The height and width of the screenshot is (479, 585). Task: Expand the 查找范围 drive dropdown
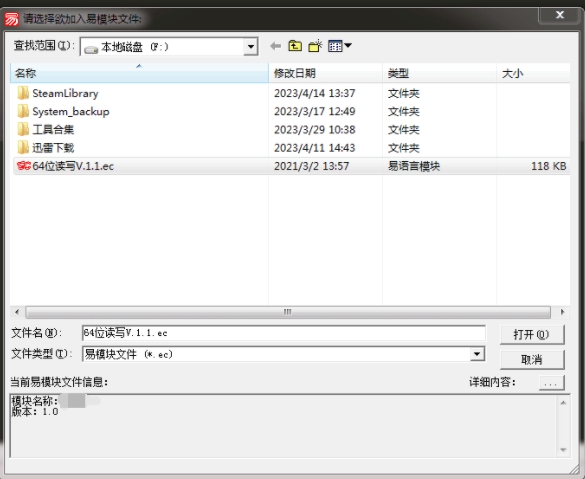click(x=251, y=47)
